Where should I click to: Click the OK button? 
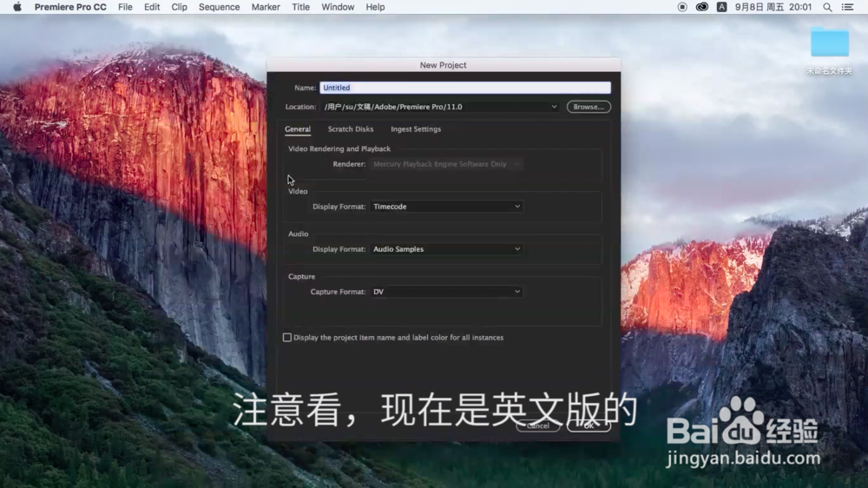pyautogui.click(x=589, y=426)
